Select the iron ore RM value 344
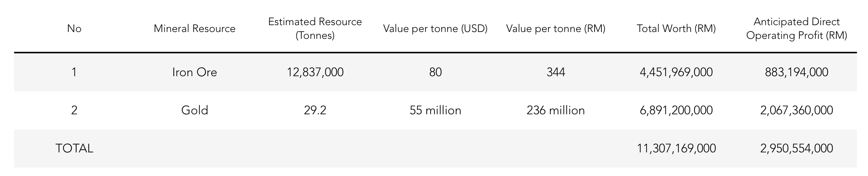The height and width of the screenshot is (176, 868). pyautogui.click(x=556, y=72)
